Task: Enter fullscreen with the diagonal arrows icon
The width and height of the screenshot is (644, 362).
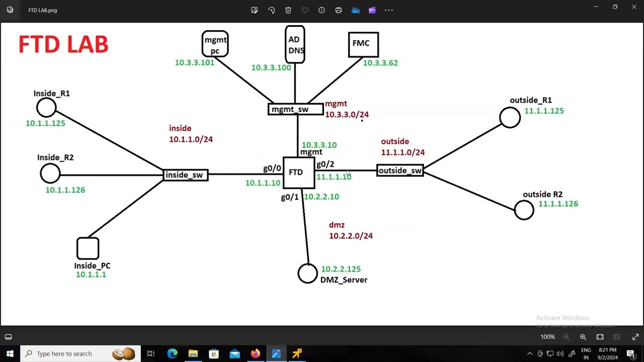Action: pyautogui.click(x=635, y=337)
